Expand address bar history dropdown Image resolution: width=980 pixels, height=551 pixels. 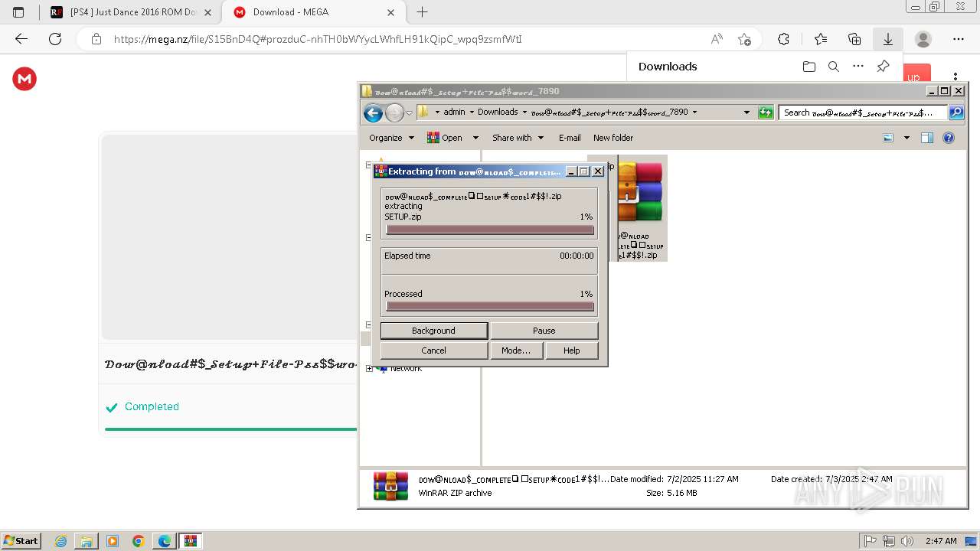(x=746, y=112)
